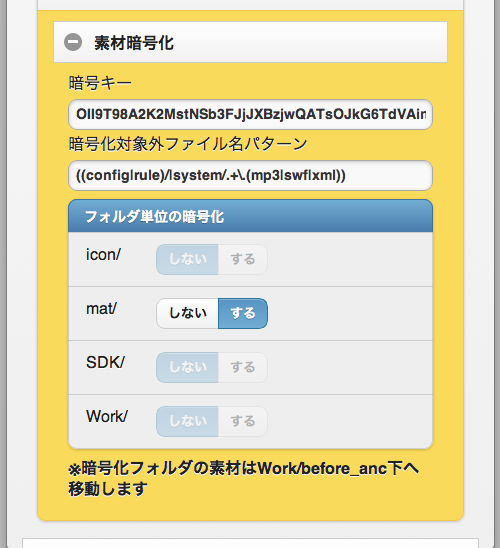Select しない for the icon/ folder
The height and width of the screenshot is (548, 500).
tap(187, 259)
